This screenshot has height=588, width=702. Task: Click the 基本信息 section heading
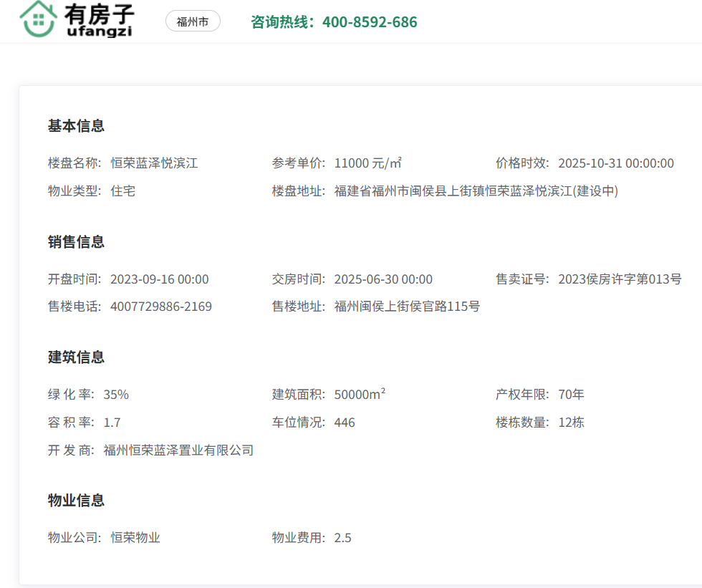(76, 126)
